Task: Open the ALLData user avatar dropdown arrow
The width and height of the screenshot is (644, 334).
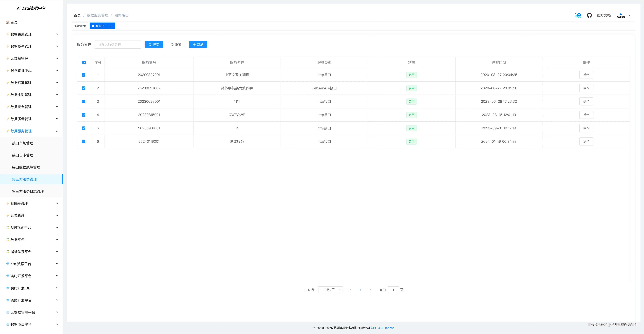Action: 629,15
